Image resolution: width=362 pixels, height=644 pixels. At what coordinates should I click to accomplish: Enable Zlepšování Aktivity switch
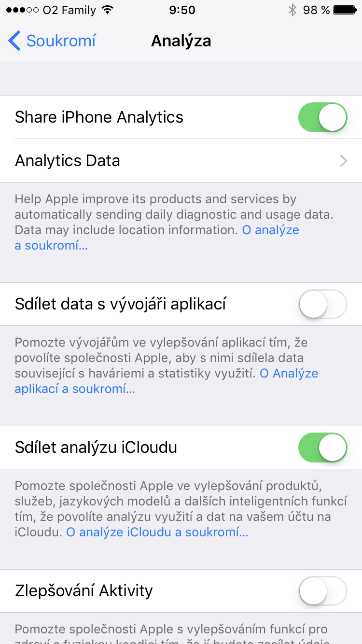click(322, 591)
